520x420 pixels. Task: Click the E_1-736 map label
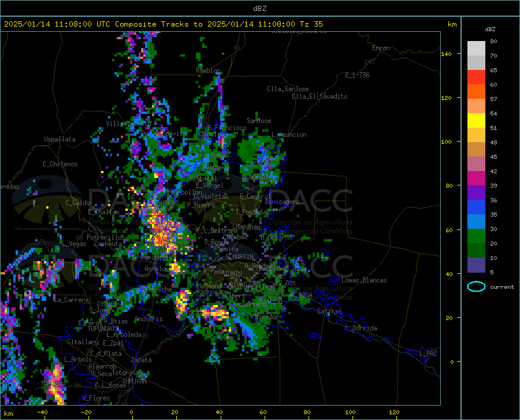[x=357, y=75]
